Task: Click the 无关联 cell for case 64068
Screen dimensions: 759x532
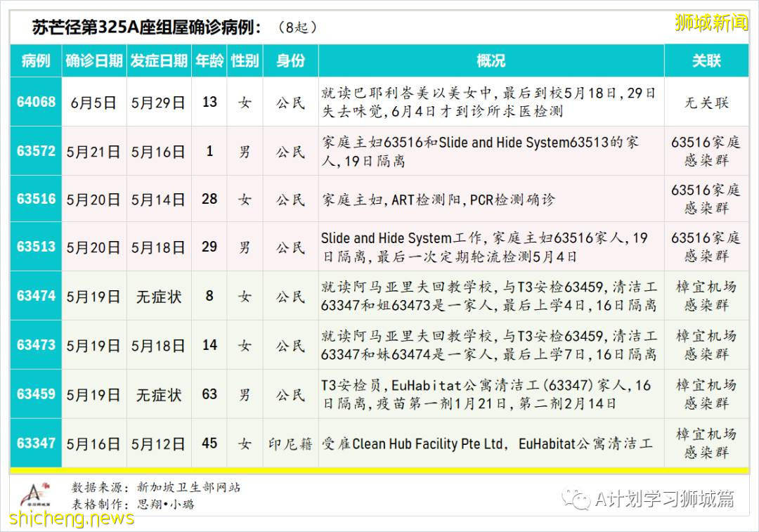Action: [707, 101]
